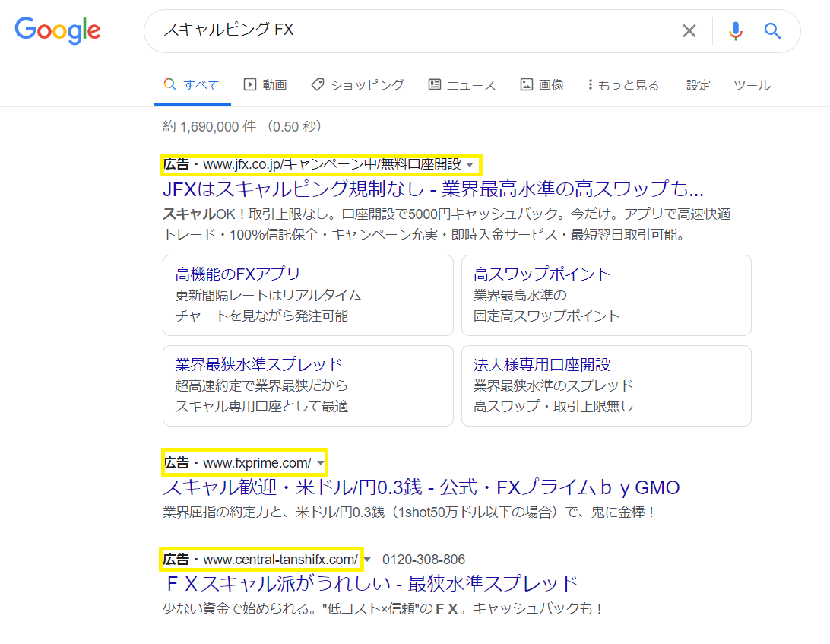Click text 固定高スワップポイント
The width and height of the screenshot is (830, 644).
[x=546, y=316]
